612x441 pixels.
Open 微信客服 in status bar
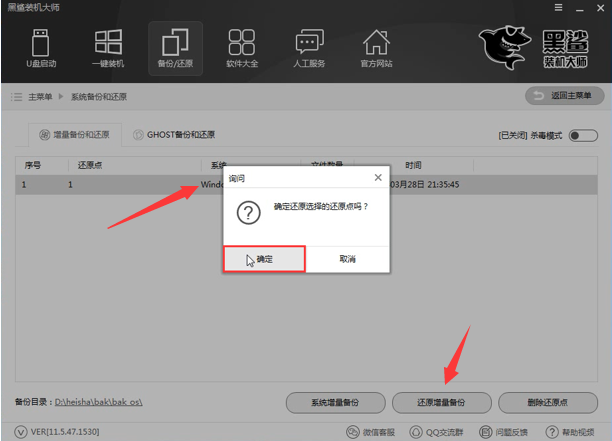tap(368, 432)
